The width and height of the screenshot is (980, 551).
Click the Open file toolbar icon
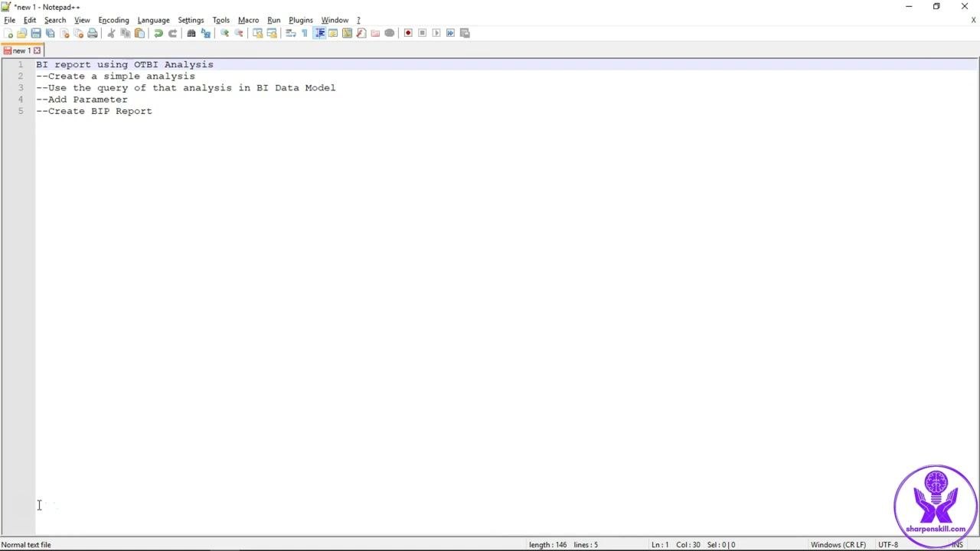[22, 33]
